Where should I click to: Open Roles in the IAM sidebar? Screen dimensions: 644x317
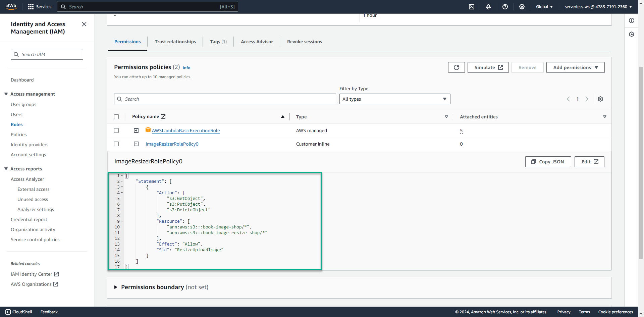[17, 124]
